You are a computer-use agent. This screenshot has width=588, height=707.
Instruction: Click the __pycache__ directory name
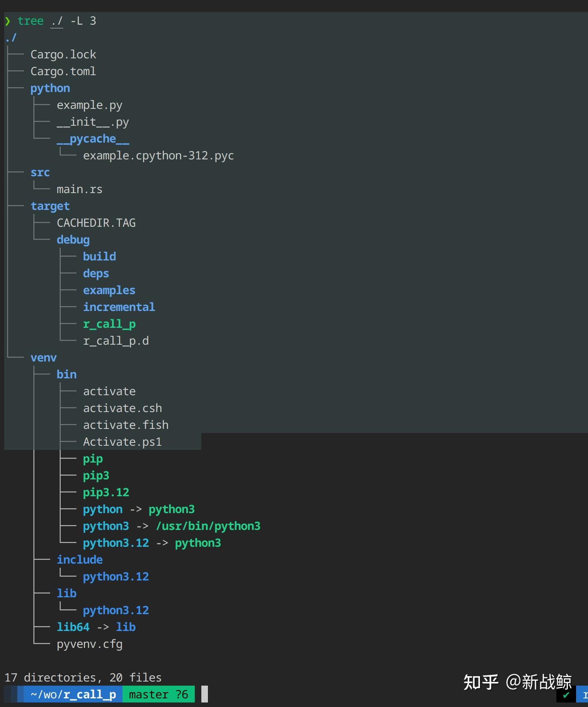pos(93,139)
